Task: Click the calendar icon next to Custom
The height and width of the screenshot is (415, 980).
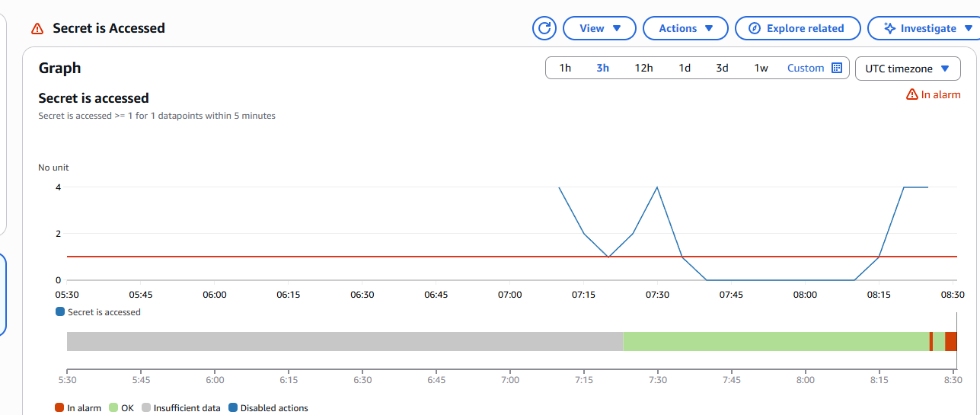Action: 837,68
